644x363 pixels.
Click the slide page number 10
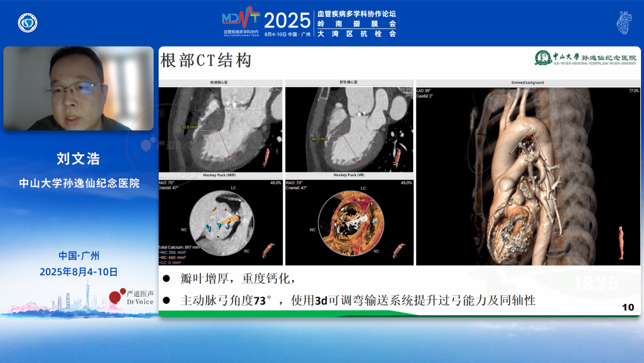[627, 307]
